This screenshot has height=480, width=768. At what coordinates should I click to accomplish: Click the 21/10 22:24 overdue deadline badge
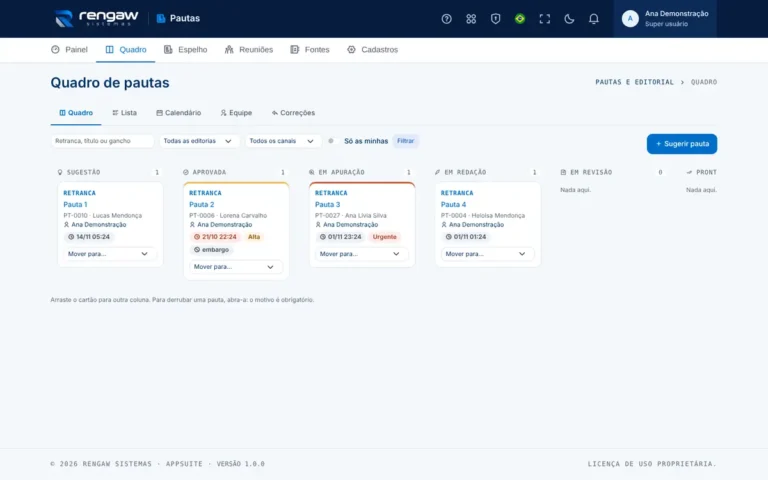(x=215, y=237)
